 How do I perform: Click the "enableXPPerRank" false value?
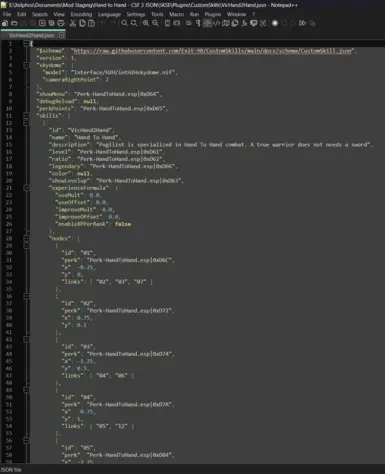pos(123,224)
